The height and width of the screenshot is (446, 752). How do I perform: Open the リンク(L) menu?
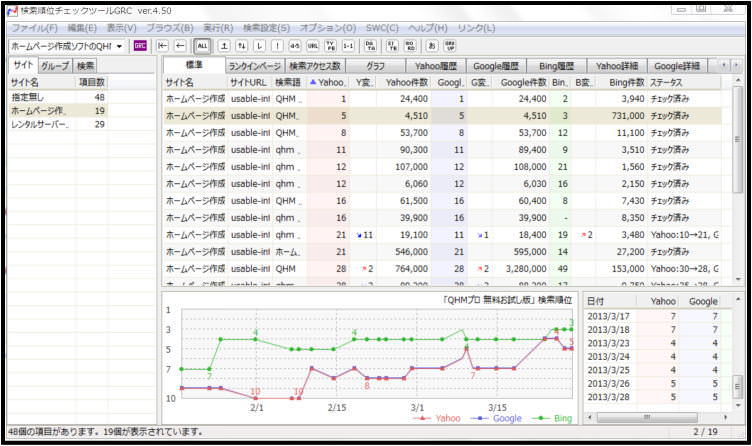tap(476, 28)
